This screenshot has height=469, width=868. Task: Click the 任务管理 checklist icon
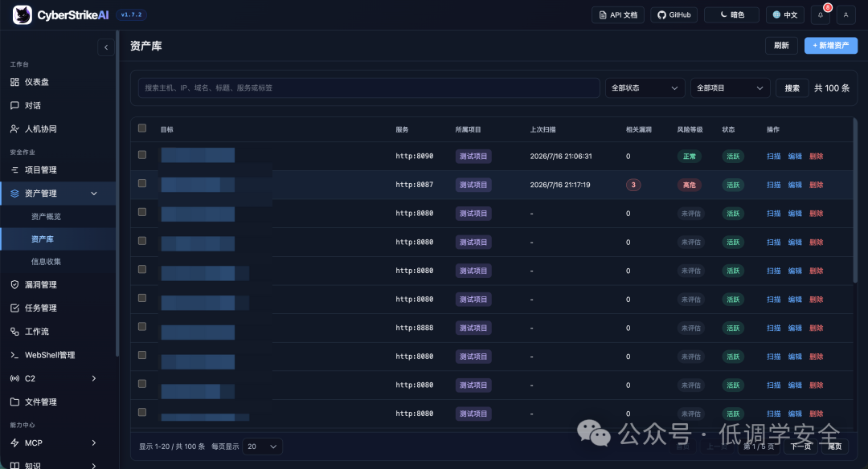coord(15,308)
